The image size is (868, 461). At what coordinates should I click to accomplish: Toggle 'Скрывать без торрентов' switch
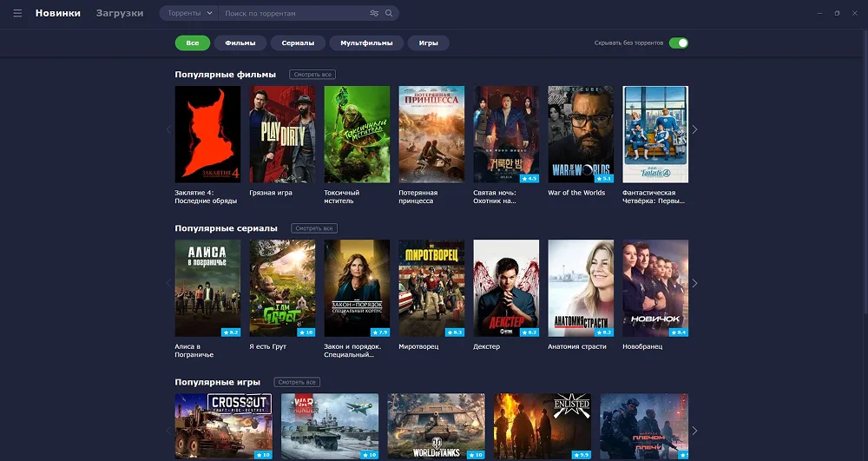678,43
